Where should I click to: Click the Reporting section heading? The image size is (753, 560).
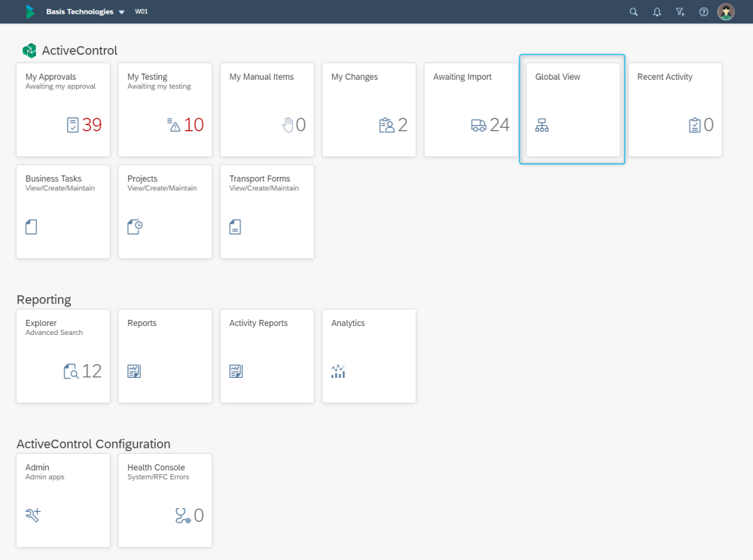pyautogui.click(x=44, y=300)
